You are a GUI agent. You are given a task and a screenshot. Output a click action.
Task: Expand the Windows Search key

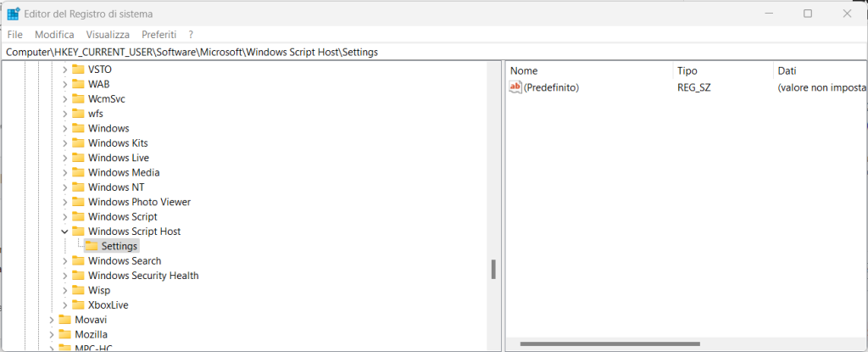tap(64, 261)
